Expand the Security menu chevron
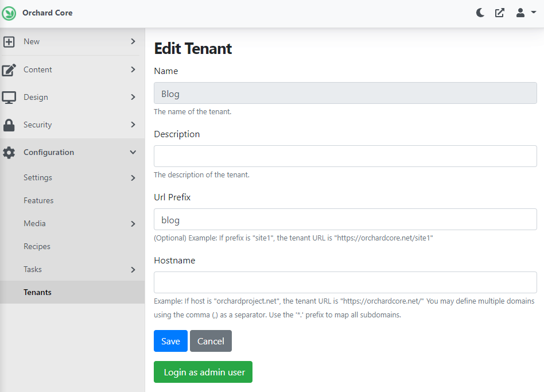This screenshot has width=544, height=392. 133,125
